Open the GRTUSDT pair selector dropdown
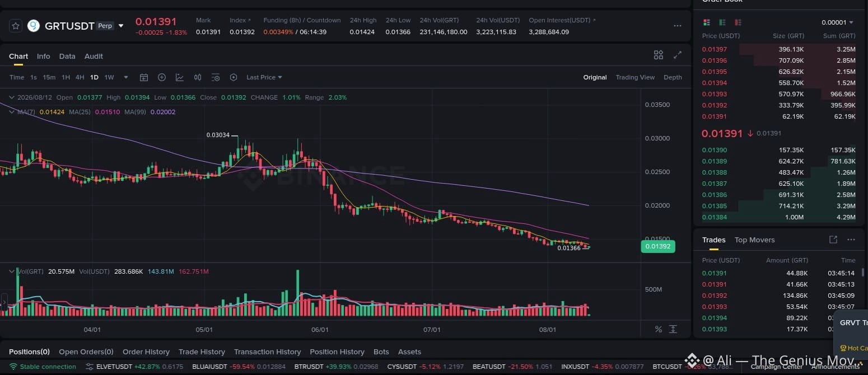Screen dimensions: 868x375 (x=121, y=26)
